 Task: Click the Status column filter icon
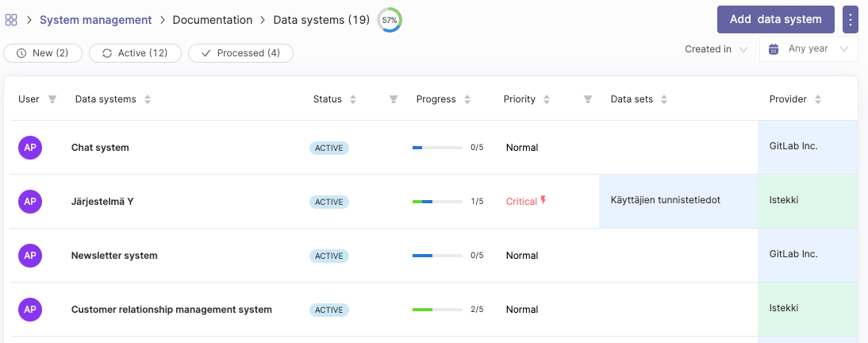(x=393, y=99)
